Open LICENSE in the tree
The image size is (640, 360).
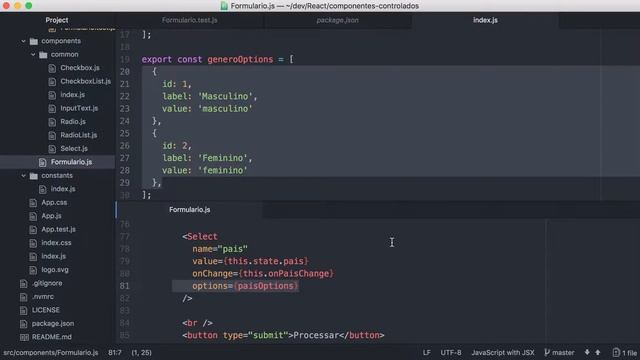pos(46,310)
